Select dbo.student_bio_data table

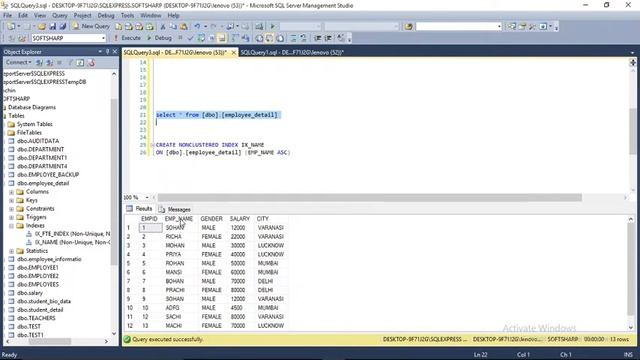[x=44, y=301]
